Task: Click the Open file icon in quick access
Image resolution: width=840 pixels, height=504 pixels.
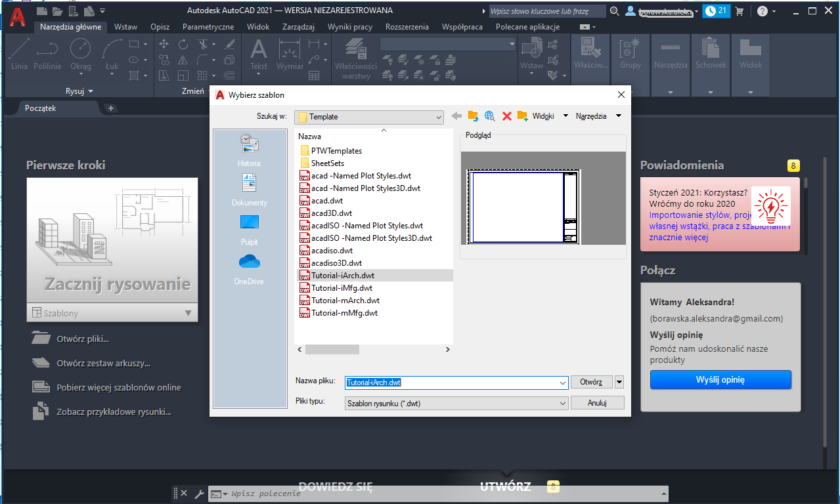Action: pyautogui.click(x=57, y=10)
